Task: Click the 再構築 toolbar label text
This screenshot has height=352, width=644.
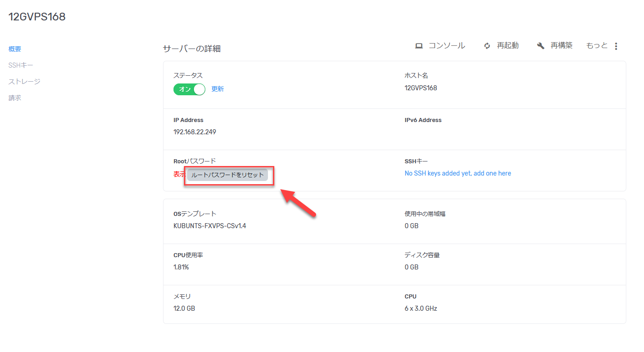Action: coord(560,45)
